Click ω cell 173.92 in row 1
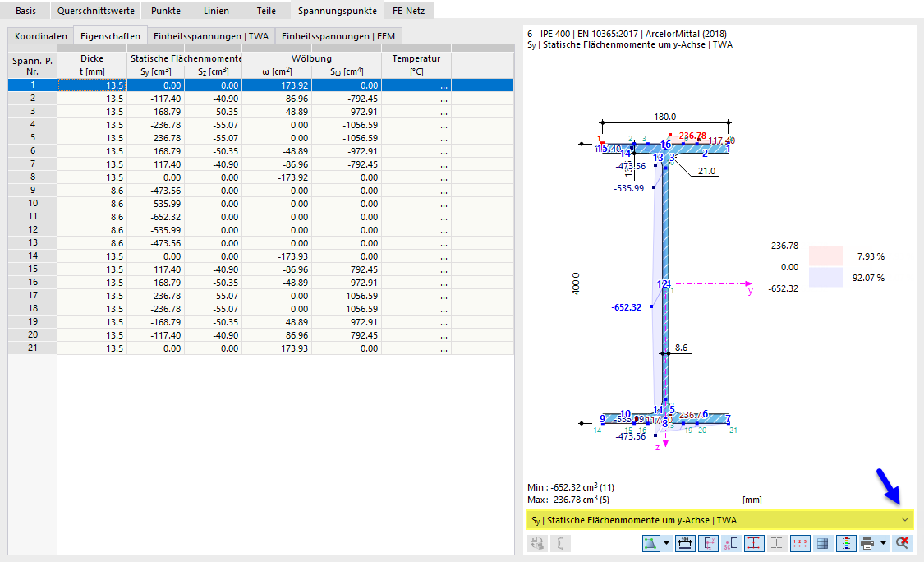 [x=277, y=85]
